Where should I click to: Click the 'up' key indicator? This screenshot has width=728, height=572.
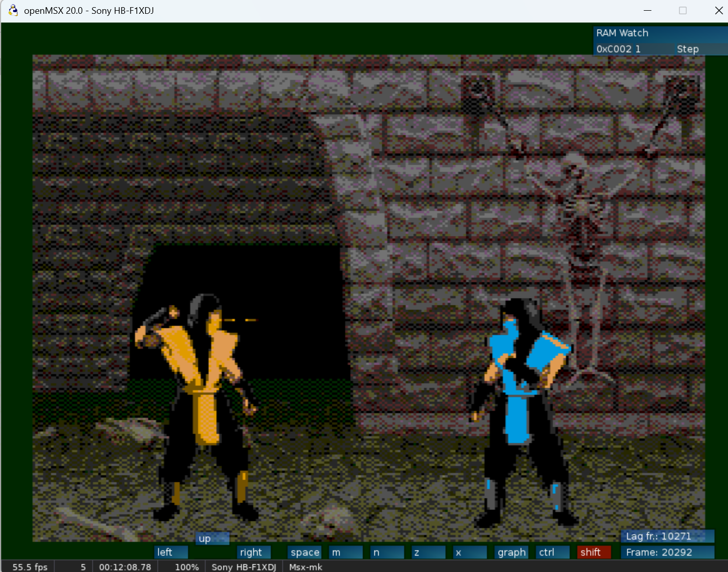[x=213, y=538]
